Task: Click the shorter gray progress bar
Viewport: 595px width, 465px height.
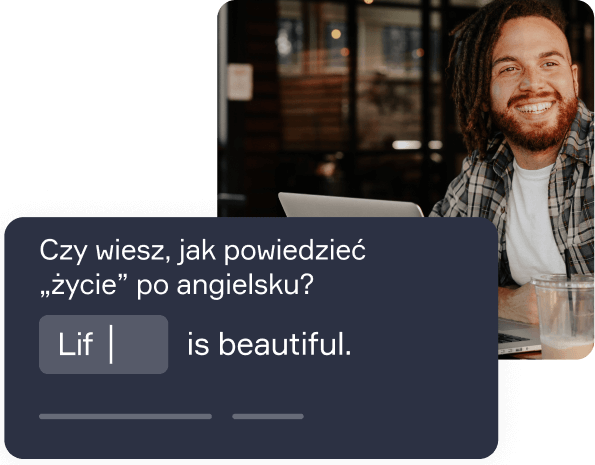Action: [x=268, y=416]
